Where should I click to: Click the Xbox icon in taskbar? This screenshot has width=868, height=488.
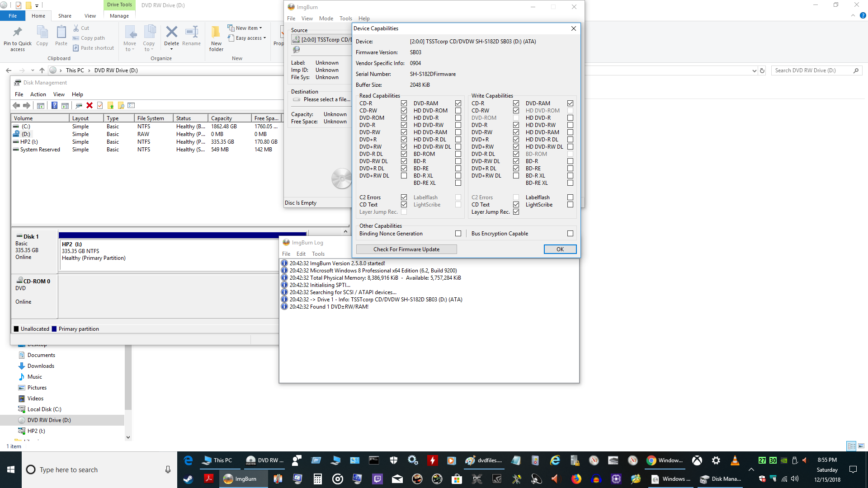tap(697, 460)
